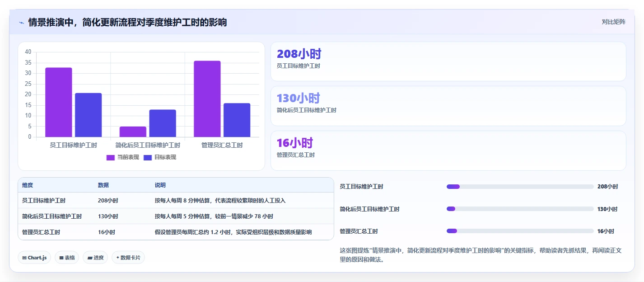
Task: Click the 16小时 cell in the table
Action: [x=107, y=232]
